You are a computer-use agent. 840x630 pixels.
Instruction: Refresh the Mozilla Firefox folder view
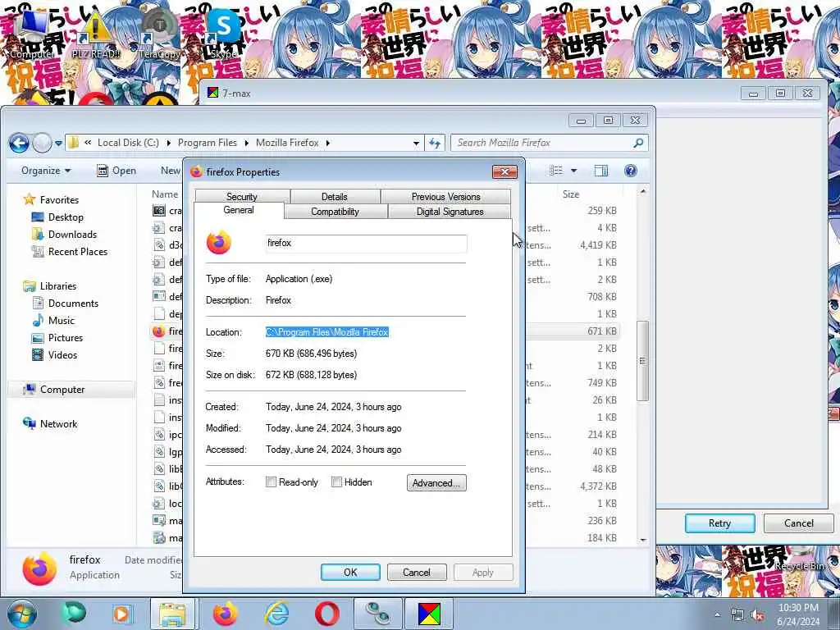435,143
